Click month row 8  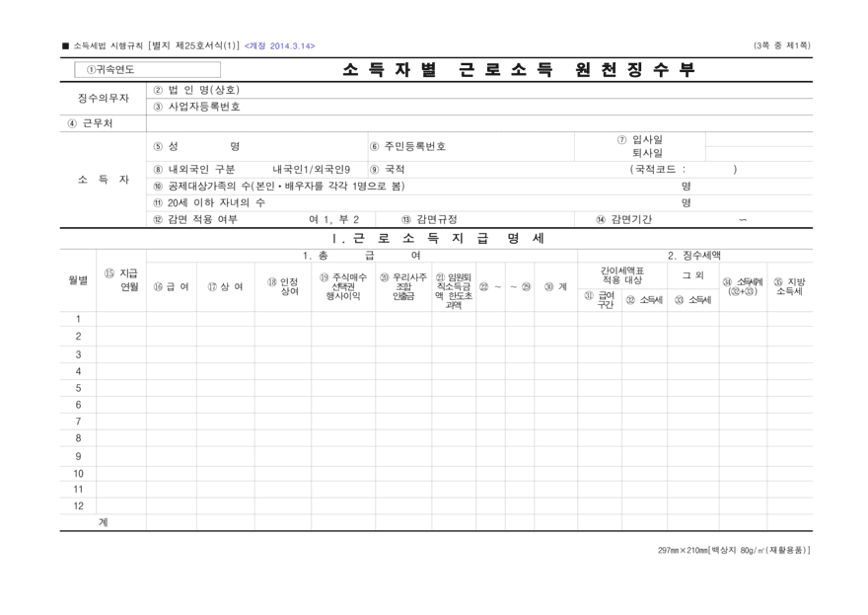point(436,438)
